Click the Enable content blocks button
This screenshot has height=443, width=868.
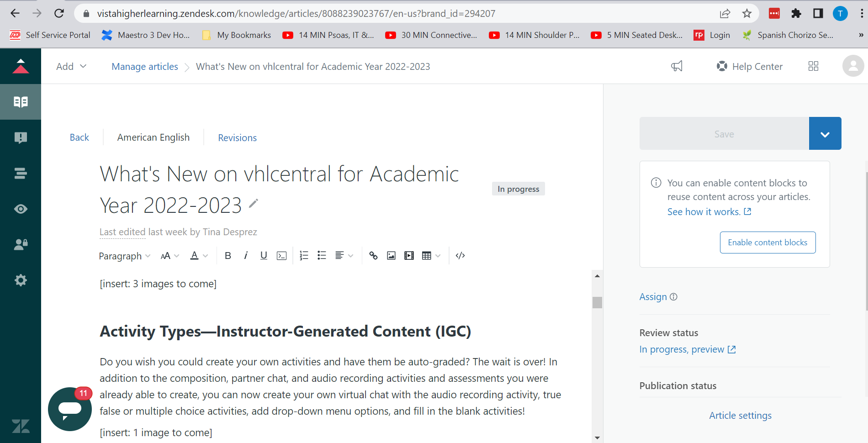(767, 243)
